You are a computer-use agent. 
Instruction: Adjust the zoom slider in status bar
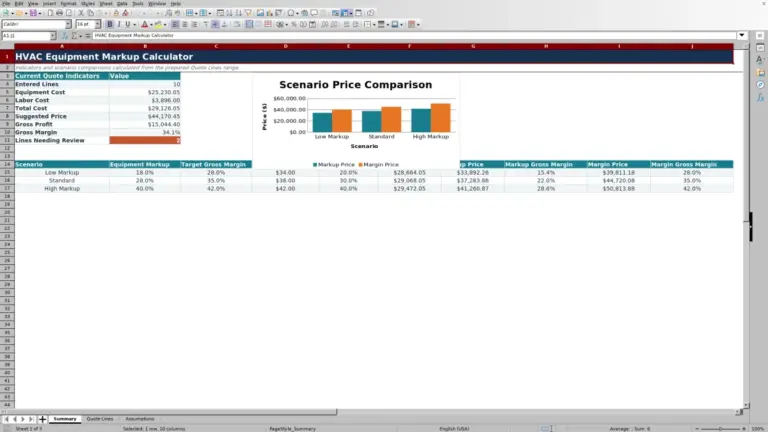click(x=720, y=429)
